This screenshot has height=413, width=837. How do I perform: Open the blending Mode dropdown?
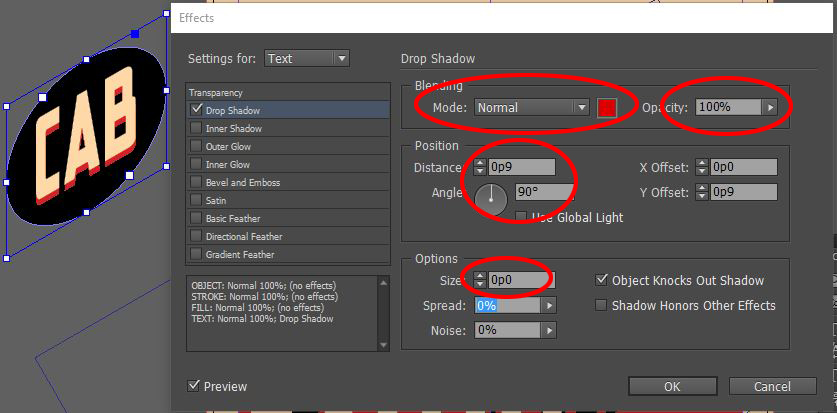point(580,108)
